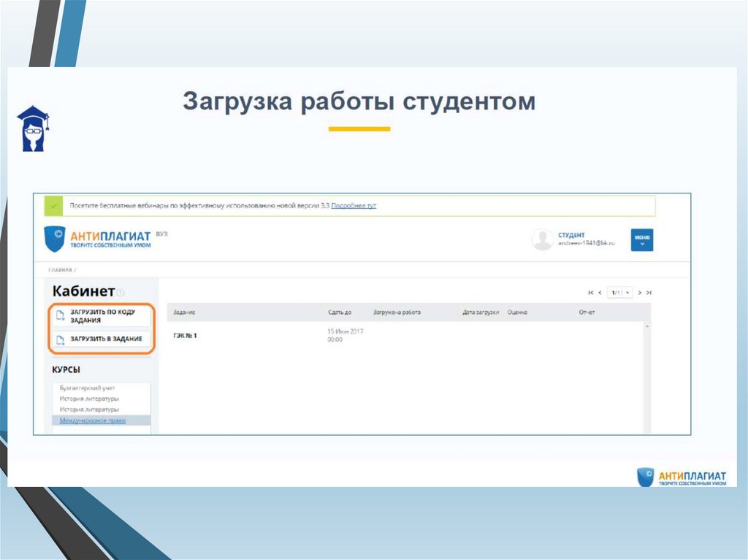Select the Международное право course
The width and height of the screenshot is (748, 560).
coord(93,421)
